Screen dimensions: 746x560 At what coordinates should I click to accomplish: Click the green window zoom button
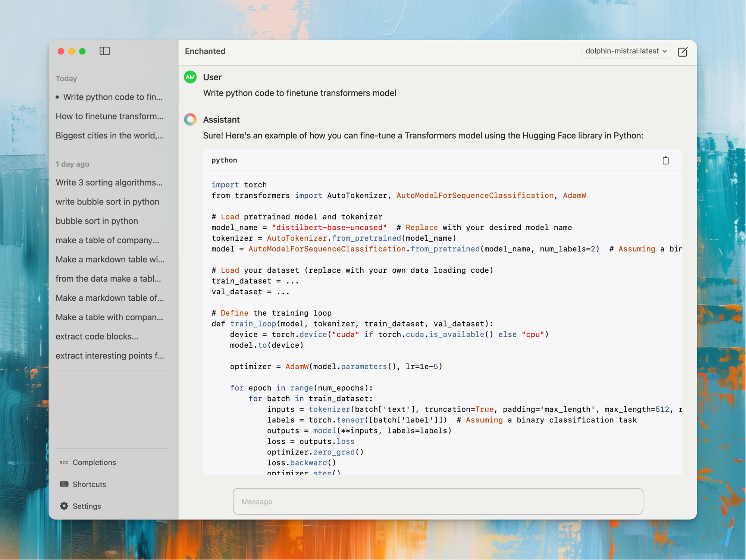pos(82,51)
